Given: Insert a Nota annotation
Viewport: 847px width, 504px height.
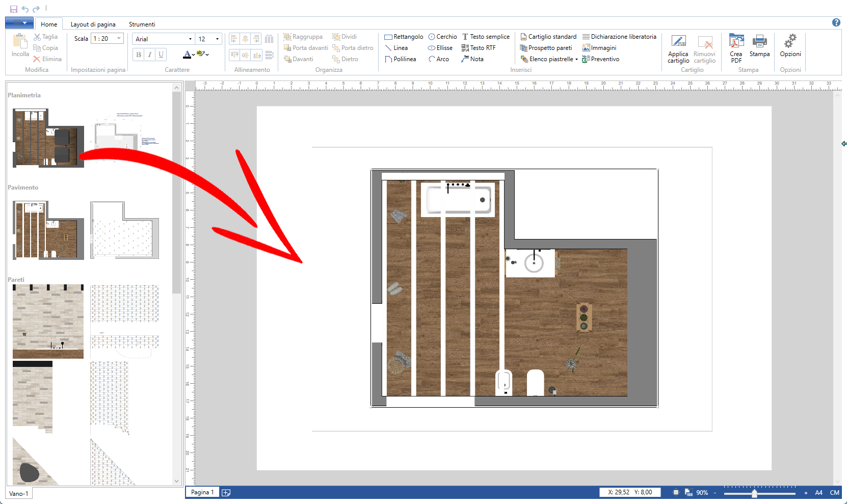Looking at the screenshot, I should (x=472, y=59).
